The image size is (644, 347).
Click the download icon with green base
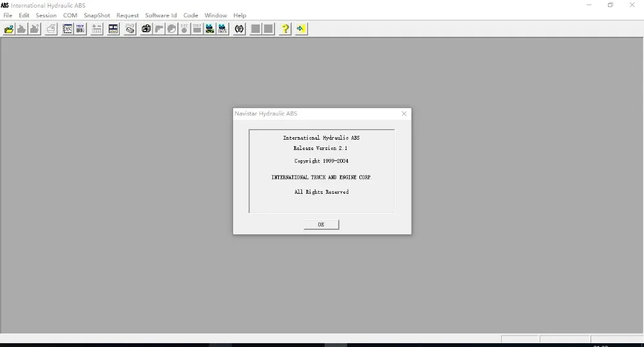[x=210, y=29]
